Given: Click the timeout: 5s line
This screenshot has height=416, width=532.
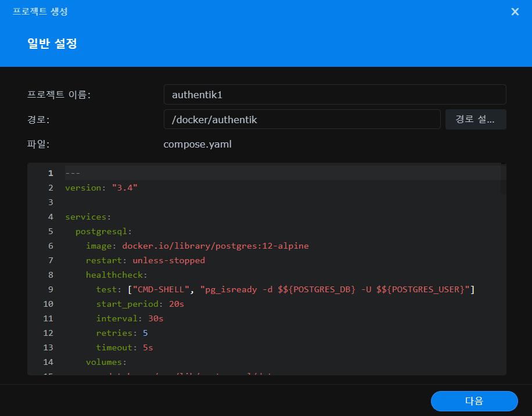Looking at the screenshot, I should tap(124, 347).
